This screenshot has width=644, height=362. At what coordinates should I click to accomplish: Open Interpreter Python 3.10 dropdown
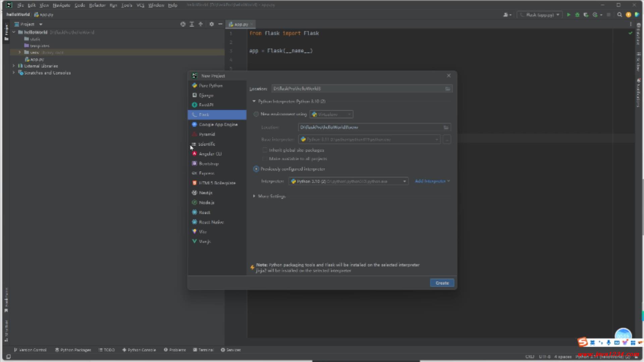coord(348,181)
